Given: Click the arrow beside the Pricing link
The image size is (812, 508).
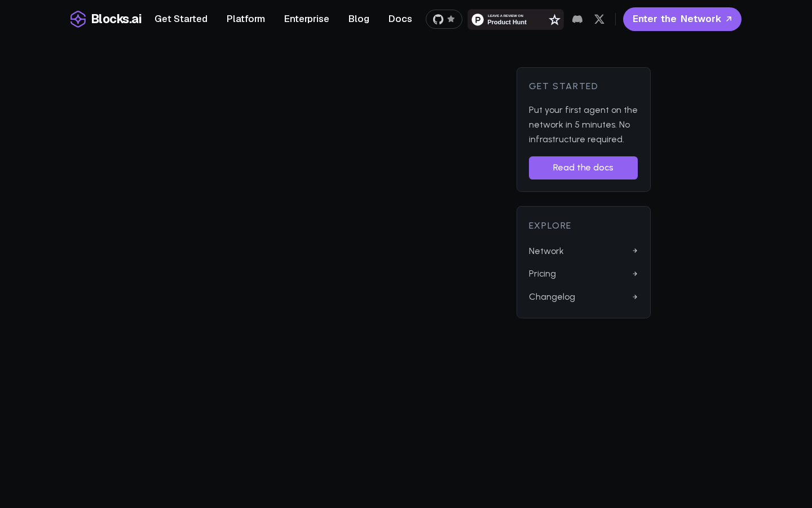Looking at the screenshot, I should (635, 274).
